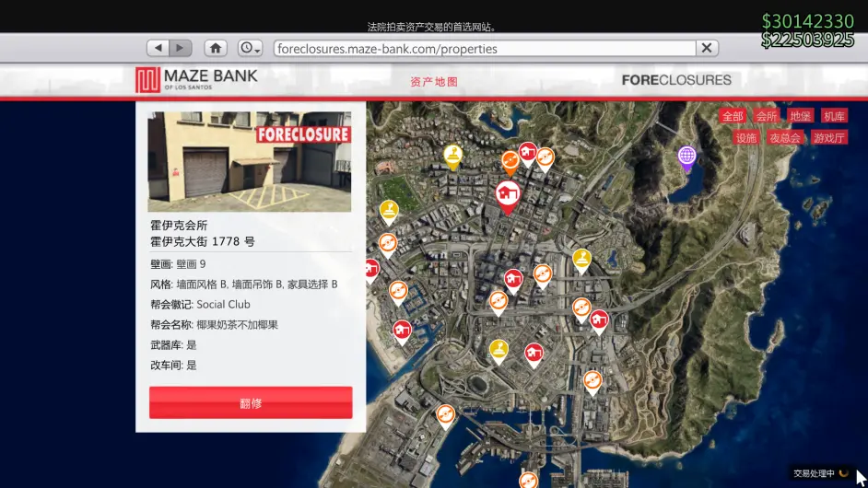Viewport: 868px width, 488px height.
Task: Click the 风格 wall style row
Action: click(243, 285)
